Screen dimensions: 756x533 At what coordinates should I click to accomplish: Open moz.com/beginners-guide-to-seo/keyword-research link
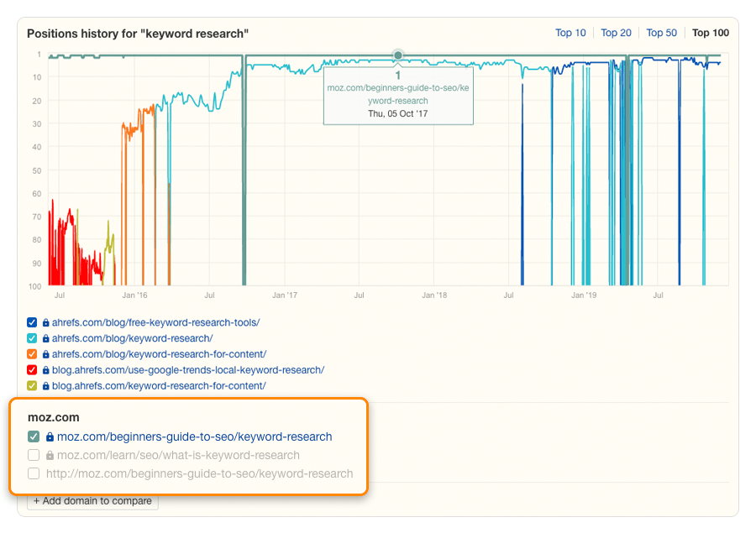pos(195,436)
